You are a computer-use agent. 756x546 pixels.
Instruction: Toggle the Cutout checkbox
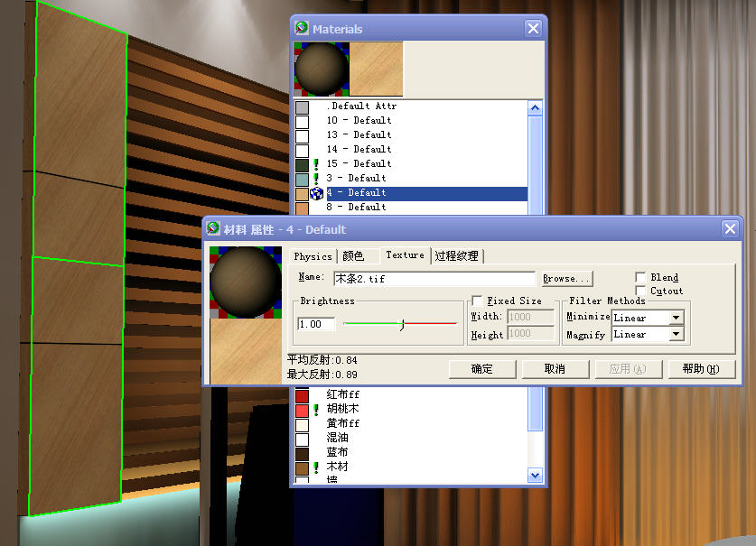point(640,292)
